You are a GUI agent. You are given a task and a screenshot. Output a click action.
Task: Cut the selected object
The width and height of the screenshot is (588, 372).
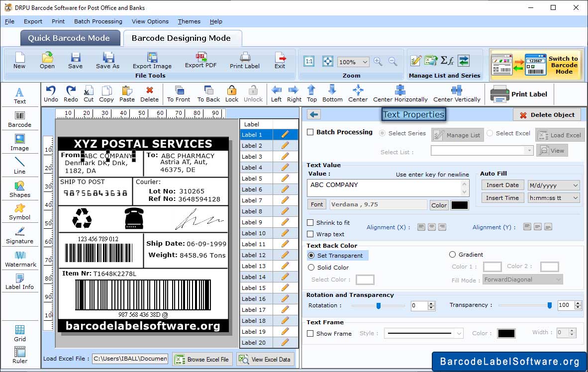tap(89, 94)
